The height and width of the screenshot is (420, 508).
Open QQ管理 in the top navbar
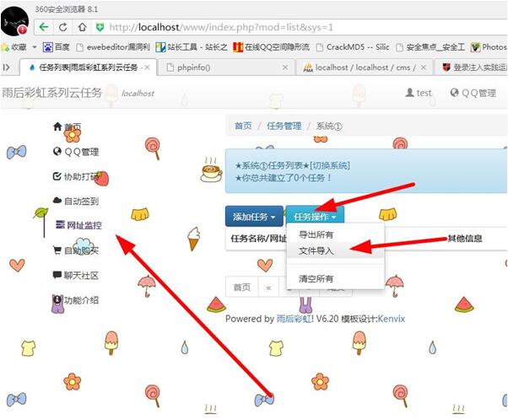click(473, 93)
